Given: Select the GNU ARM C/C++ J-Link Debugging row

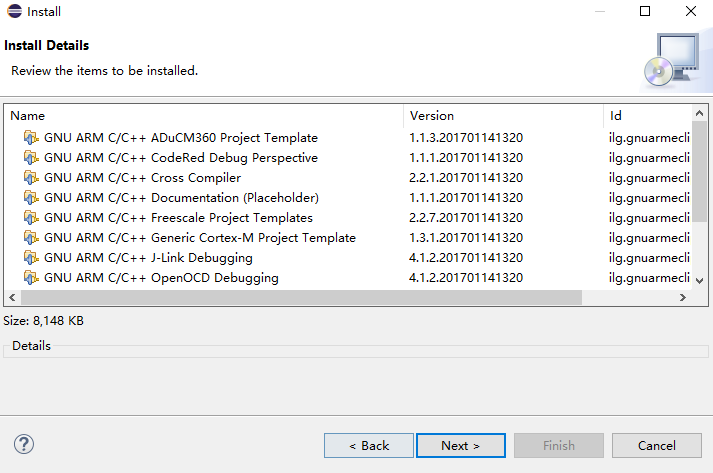Looking at the screenshot, I should pos(348,257).
